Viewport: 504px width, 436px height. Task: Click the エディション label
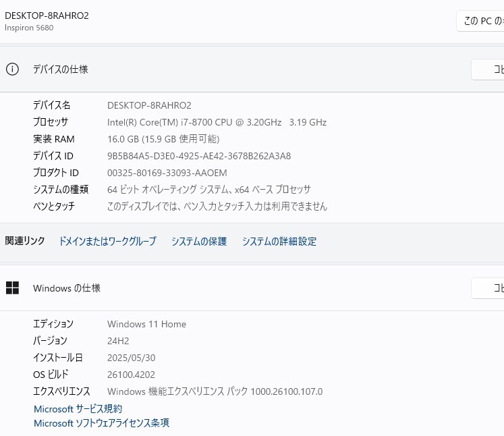[53, 324]
